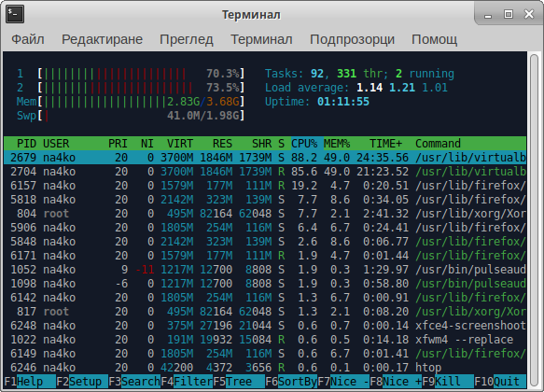
Task: Sort by the PID column header
Action: click(26, 144)
